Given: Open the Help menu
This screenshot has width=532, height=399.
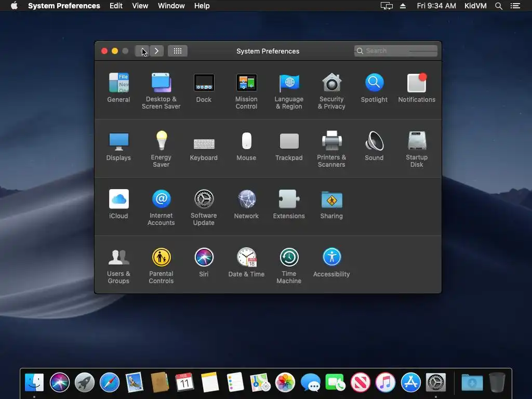Looking at the screenshot, I should [x=202, y=6].
